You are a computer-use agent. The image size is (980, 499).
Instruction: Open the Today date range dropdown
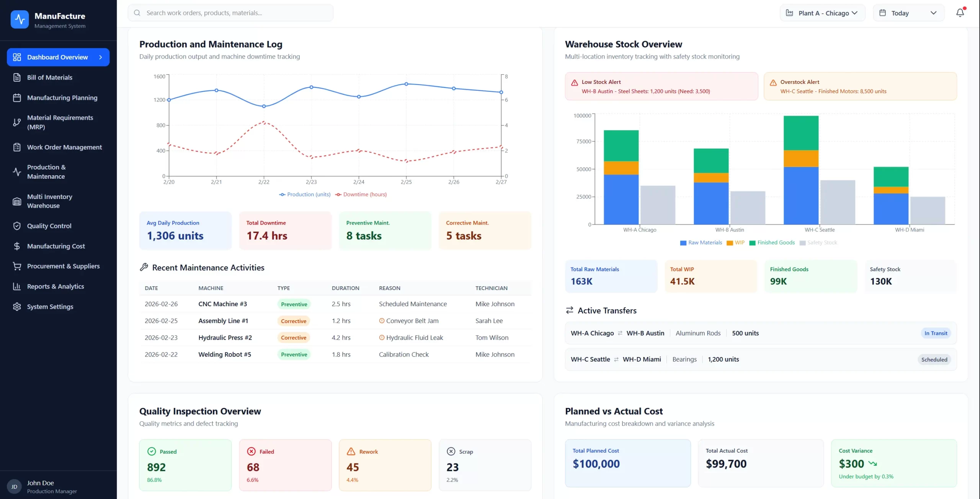(908, 13)
